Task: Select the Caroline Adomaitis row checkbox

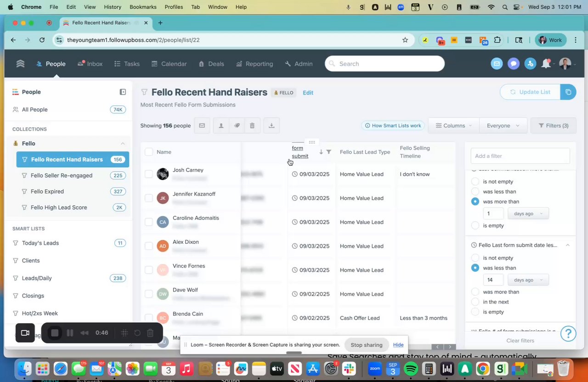Action: pos(149,222)
